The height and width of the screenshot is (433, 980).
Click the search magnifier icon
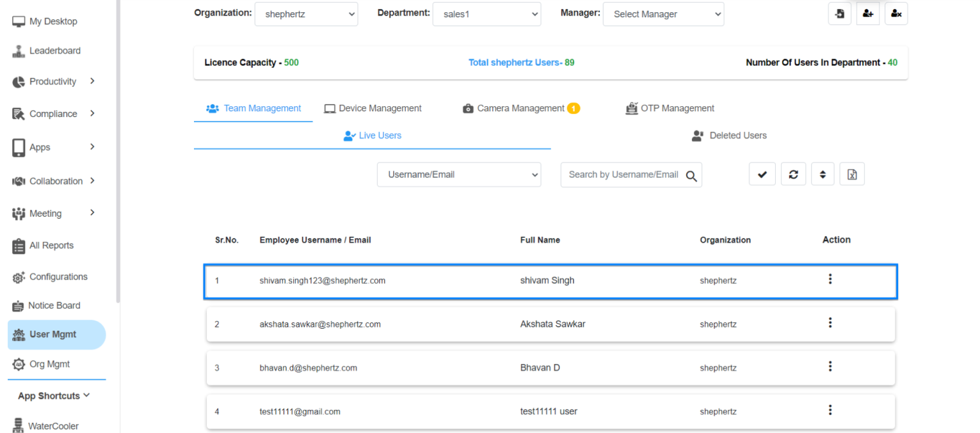click(691, 176)
